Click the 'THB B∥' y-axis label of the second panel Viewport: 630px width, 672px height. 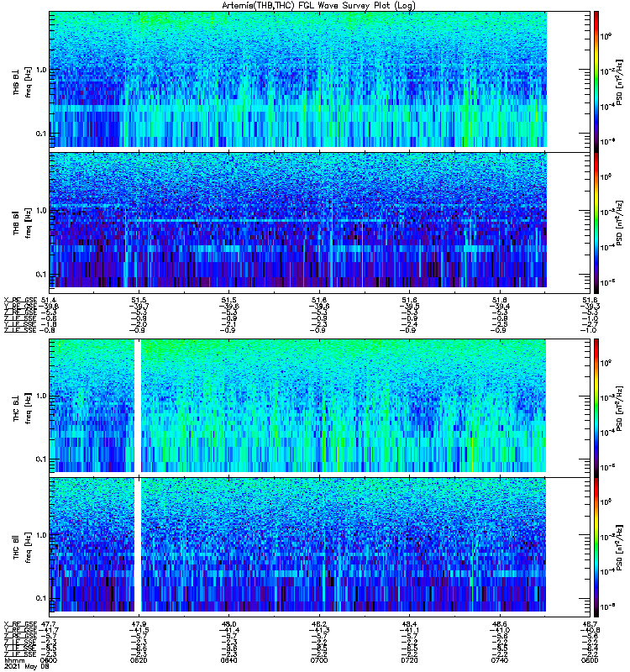pos(16,223)
